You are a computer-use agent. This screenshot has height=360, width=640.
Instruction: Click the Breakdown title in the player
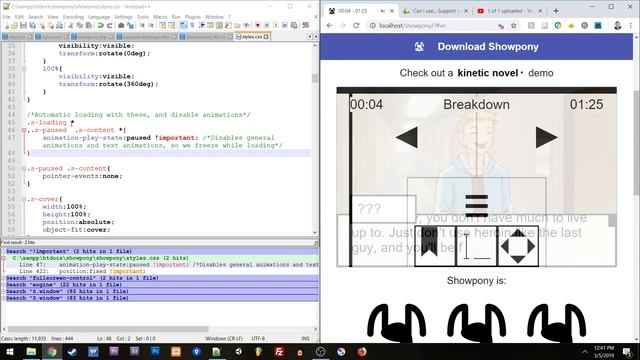click(x=476, y=104)
